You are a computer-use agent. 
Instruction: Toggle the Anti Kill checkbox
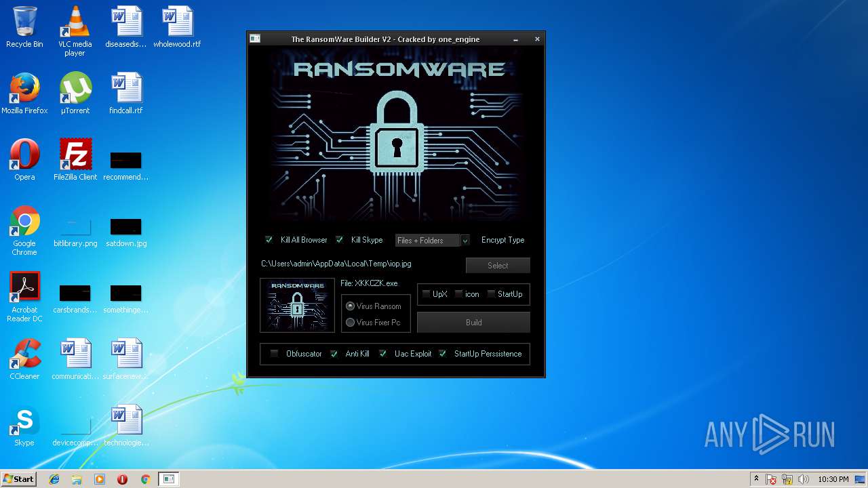point(334,354)
